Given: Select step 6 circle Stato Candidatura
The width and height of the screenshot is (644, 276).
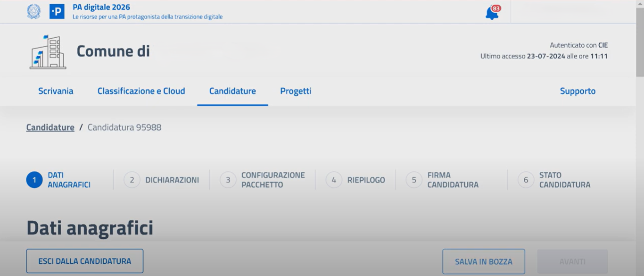Looking at the screenshot, I should (x=526, y=180).
